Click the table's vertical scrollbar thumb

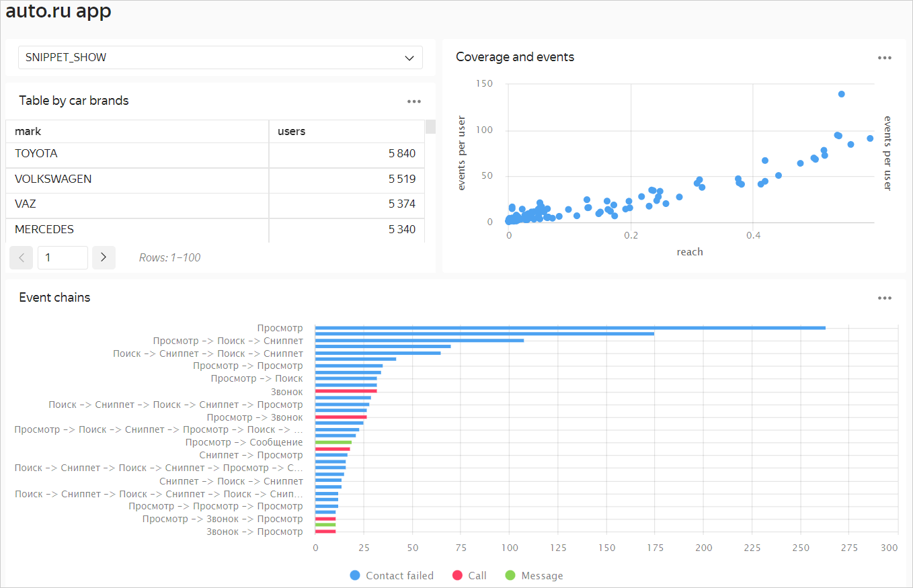[x=431, y=127]
